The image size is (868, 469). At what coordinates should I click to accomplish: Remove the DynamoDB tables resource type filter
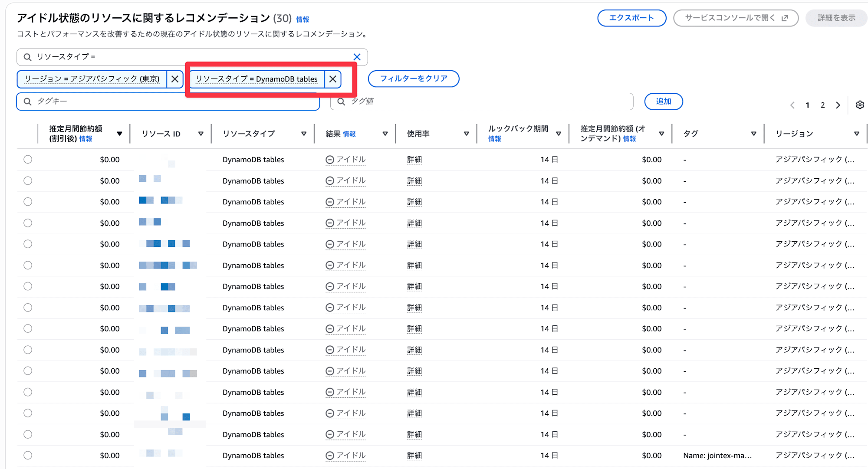(333, 79)
